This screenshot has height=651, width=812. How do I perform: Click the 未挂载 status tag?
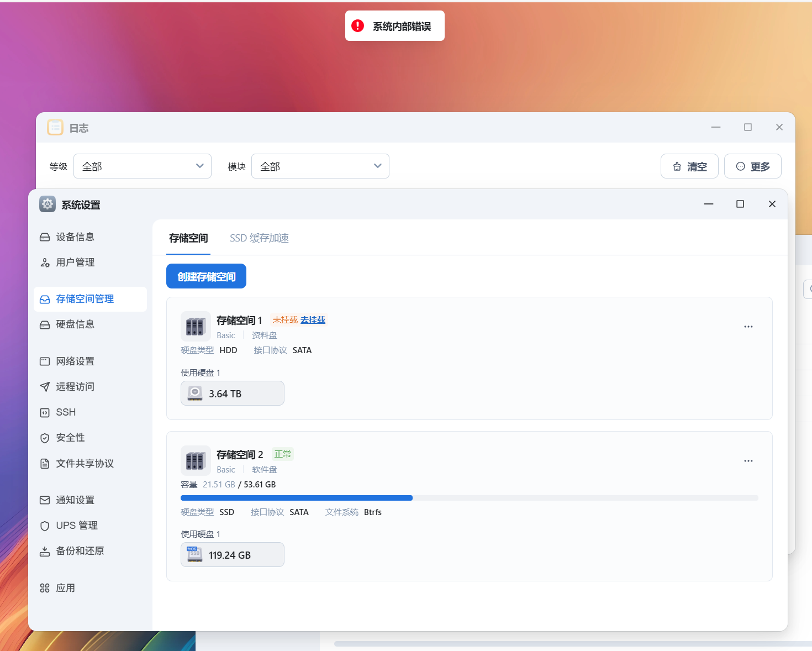click(x=285, y=320)
